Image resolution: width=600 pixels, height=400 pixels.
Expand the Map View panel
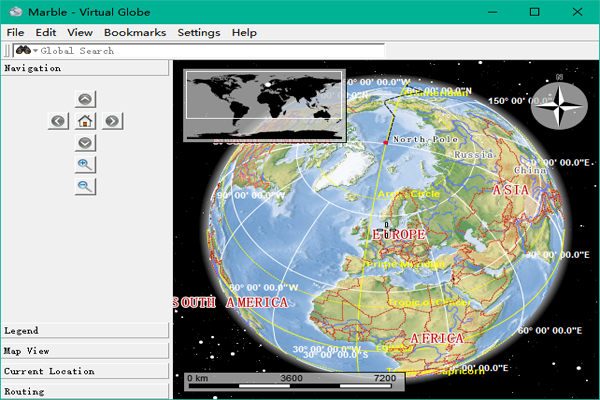(85, 351)
